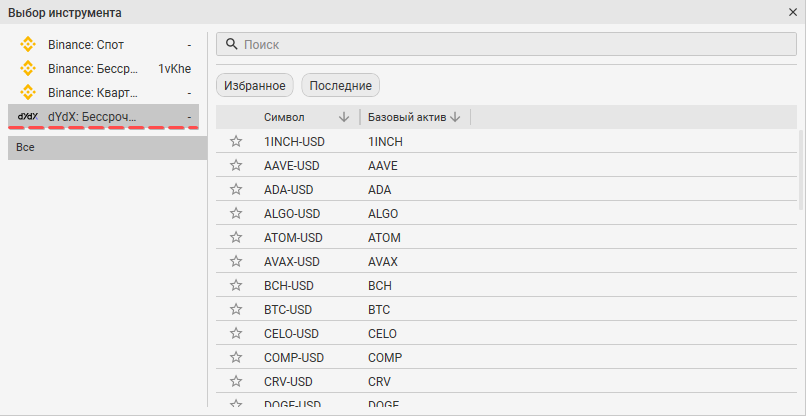Click base asset AVAX cell
Image resolution: width=806 pixels, height=416 pixels.
click(382, 262)
